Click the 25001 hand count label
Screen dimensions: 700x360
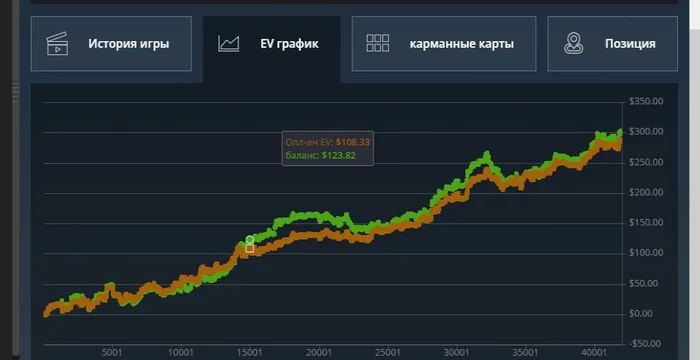click(x=388, y=352)
